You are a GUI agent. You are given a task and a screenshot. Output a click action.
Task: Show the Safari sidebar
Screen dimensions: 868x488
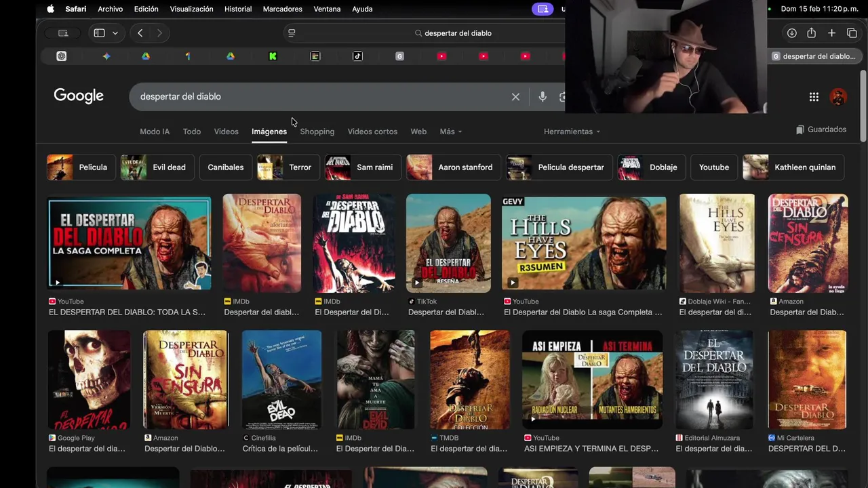(99, 33)
